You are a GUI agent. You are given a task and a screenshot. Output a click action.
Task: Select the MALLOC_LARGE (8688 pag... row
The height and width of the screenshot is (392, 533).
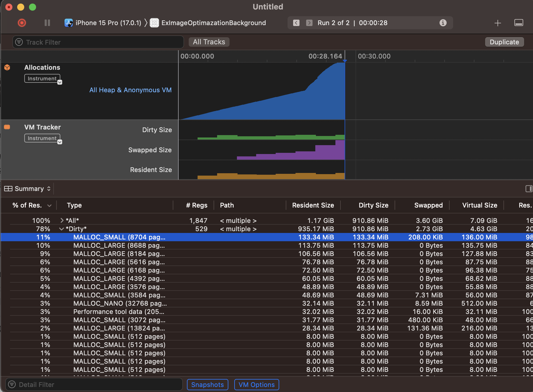tap(266, 245)
